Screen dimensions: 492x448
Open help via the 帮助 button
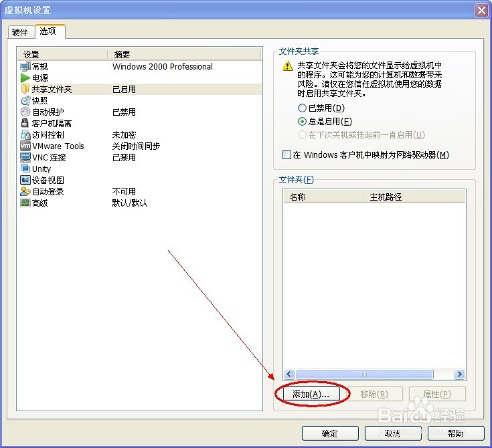(x=456, y=433)
